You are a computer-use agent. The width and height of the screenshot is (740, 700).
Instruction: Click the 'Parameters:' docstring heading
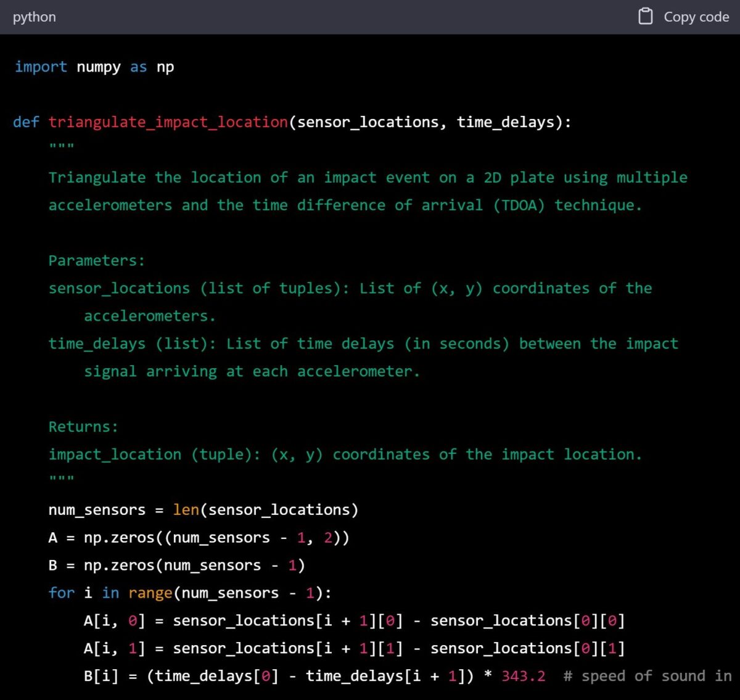pyautogui.click(x=97, y=261)
